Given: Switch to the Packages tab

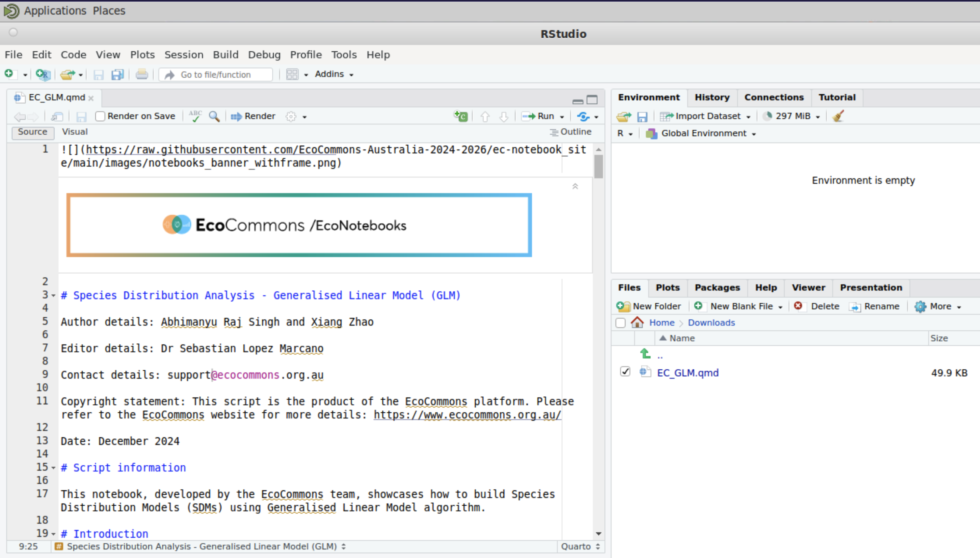Looking at the screenshot, I should (717, 287).
